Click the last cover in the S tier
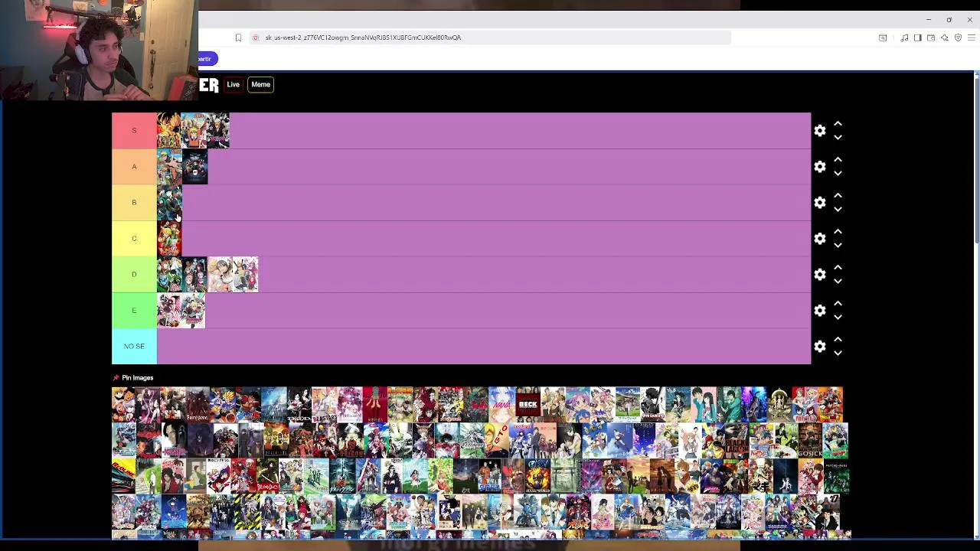Image resolution: width=980 pixels, height=551 pixels. coord(217,131)
